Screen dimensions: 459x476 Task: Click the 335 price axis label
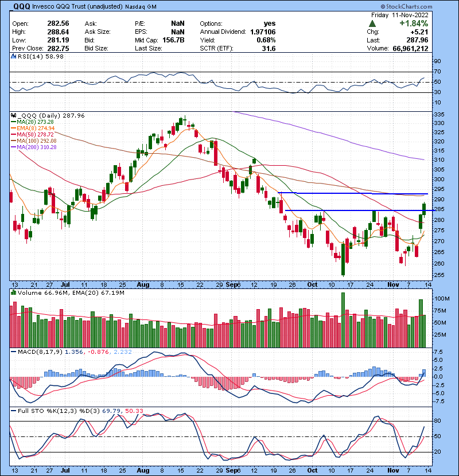click(x=439, y=115)
